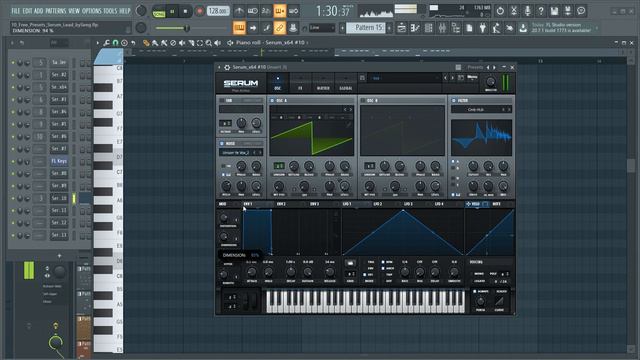Select the pencil draw tool in piano roll toolbar
Screen dimensions: 640x360
pyautogui.click(x=146, y=42)
